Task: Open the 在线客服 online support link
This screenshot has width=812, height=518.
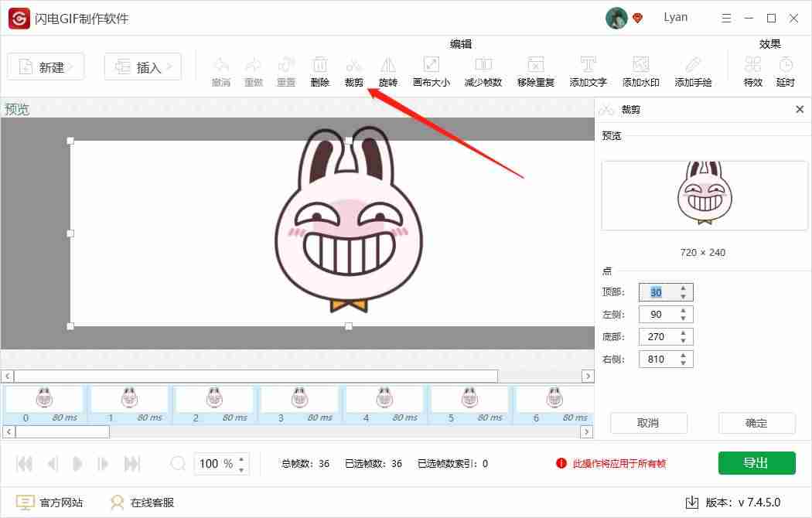Action: (x=142, y=502)
